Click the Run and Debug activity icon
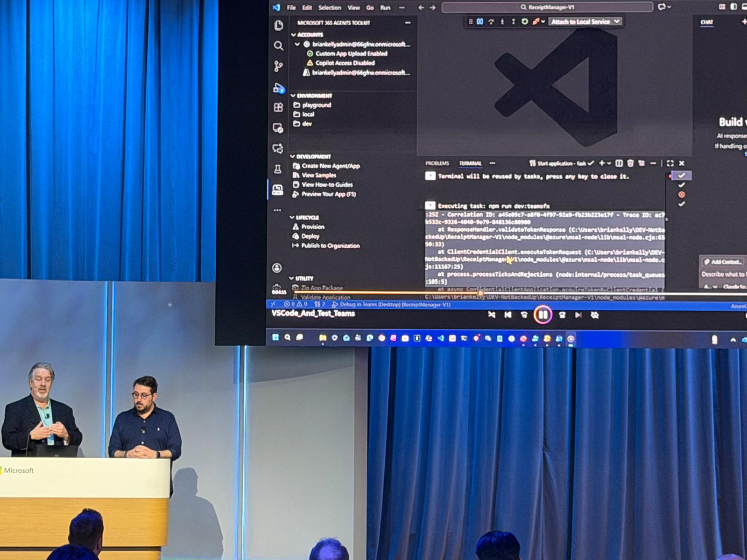The image size is (747, 560). [x=278, y=88]
